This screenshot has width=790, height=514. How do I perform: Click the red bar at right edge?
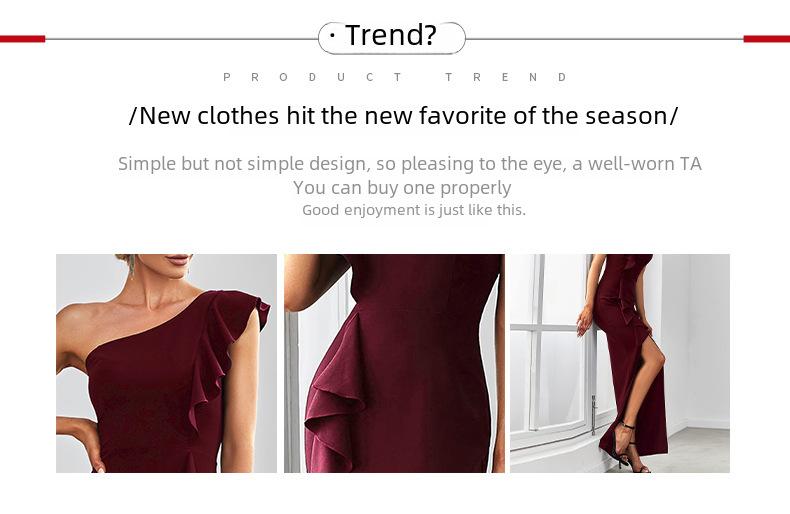tap(767, 39)
